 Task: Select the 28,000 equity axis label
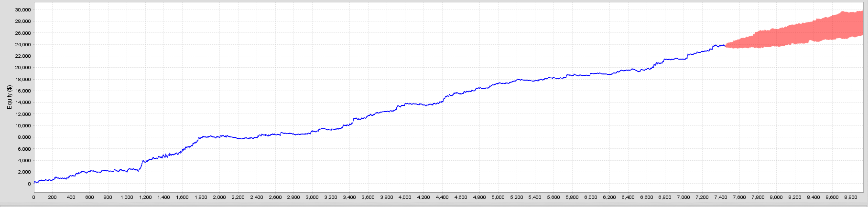(x=23, y=21)
